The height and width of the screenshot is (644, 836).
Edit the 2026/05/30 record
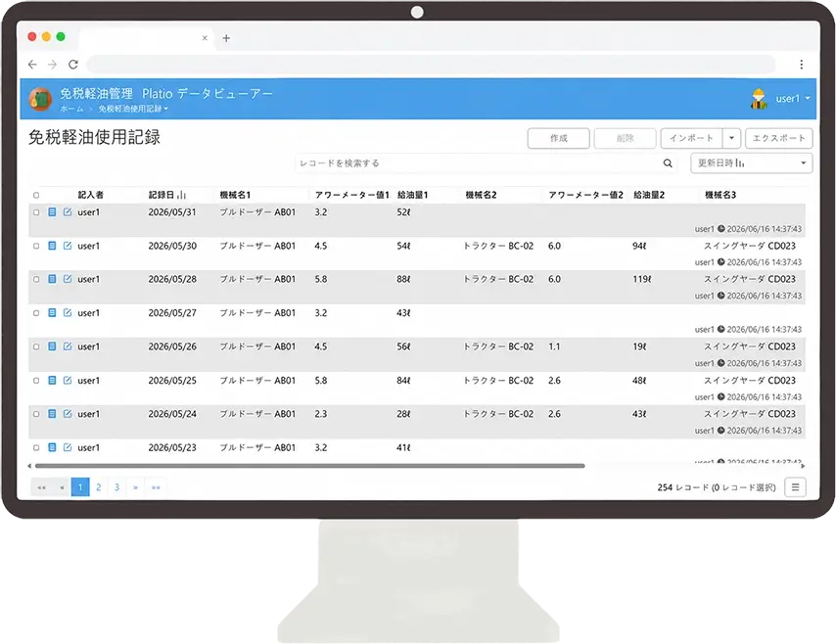click(x=68, y=246)
